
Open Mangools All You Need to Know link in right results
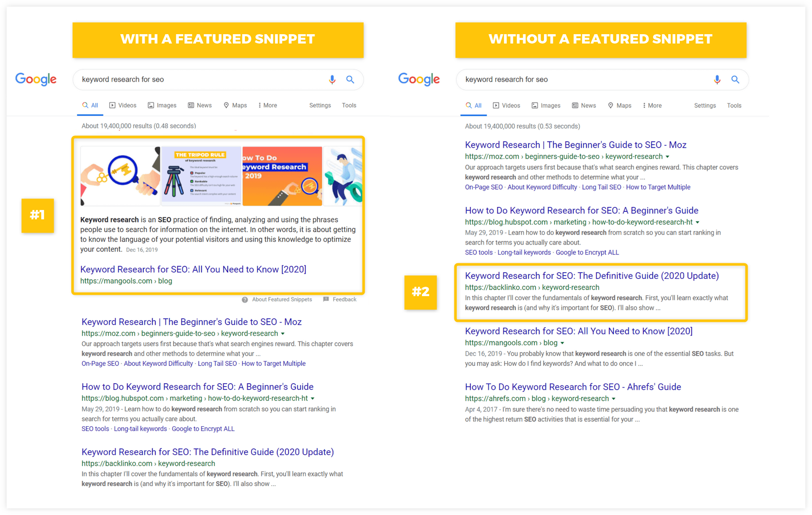coord(579,331)
